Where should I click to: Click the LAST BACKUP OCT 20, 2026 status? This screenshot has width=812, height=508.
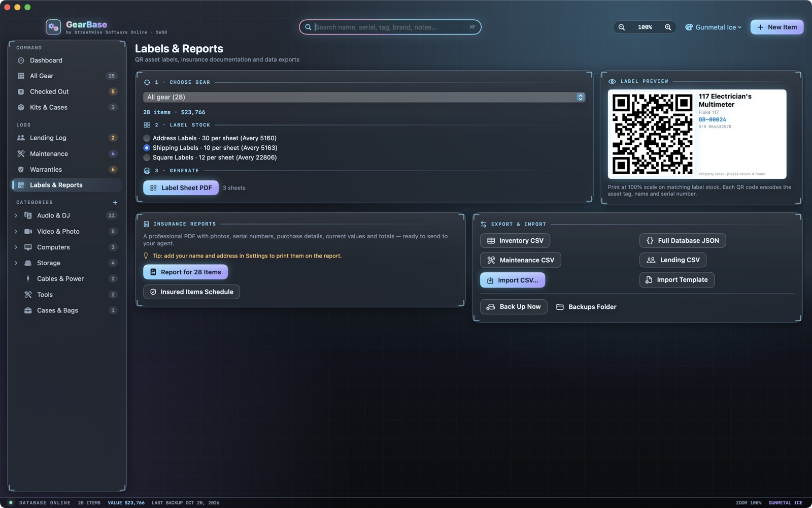186,503
